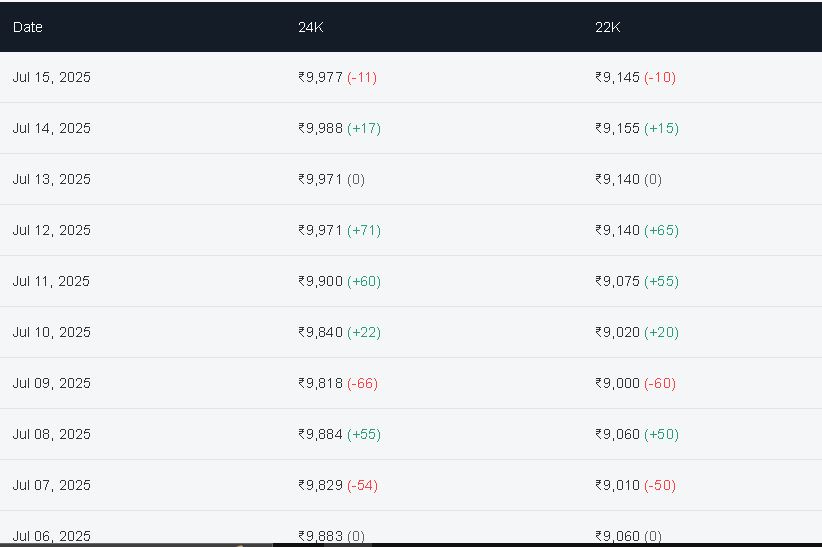Click the Date column header
This screenshot has height=547, width=822.
pos(27,27)
